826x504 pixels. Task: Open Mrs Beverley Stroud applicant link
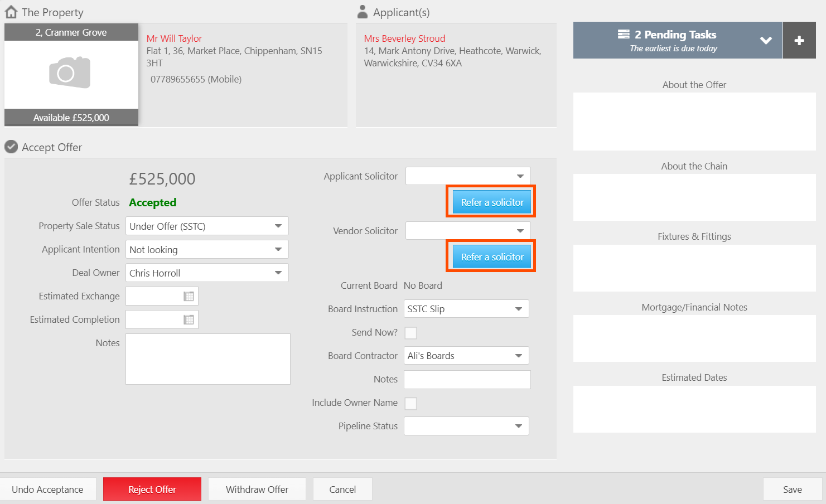tap(404, 38)
